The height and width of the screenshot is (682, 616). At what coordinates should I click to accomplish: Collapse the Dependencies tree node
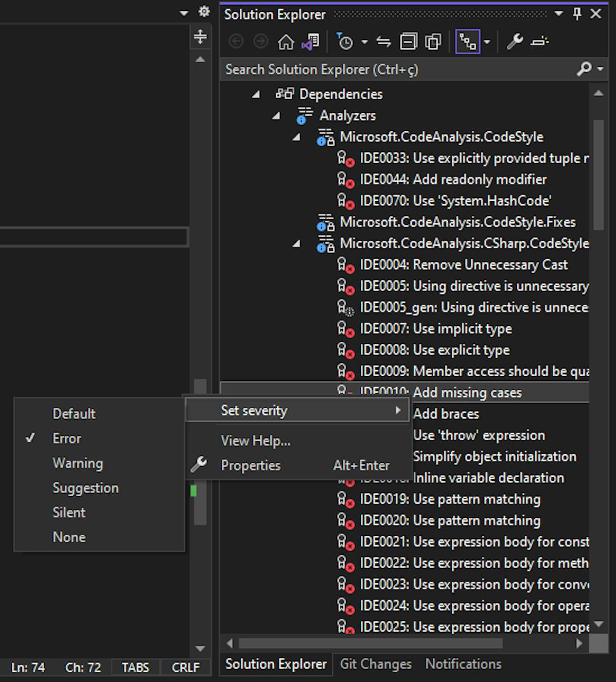pyautogui.click(x=256, y=94)
